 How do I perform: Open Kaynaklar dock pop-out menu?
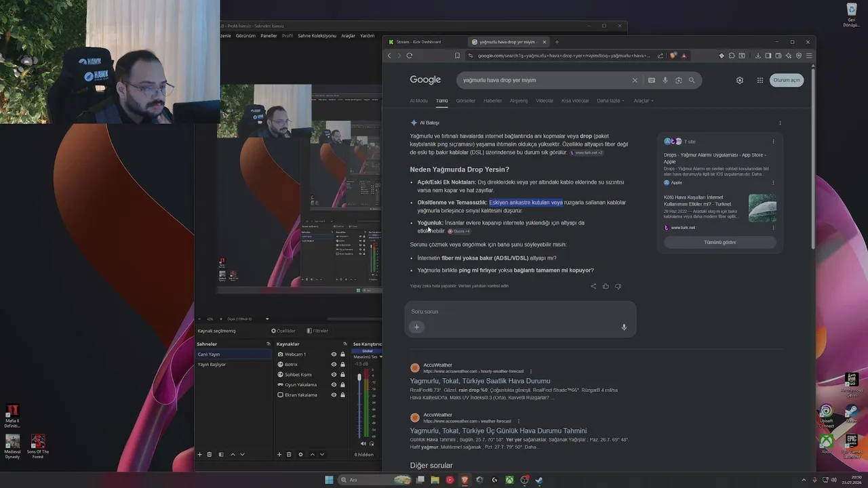coord(345,344)
